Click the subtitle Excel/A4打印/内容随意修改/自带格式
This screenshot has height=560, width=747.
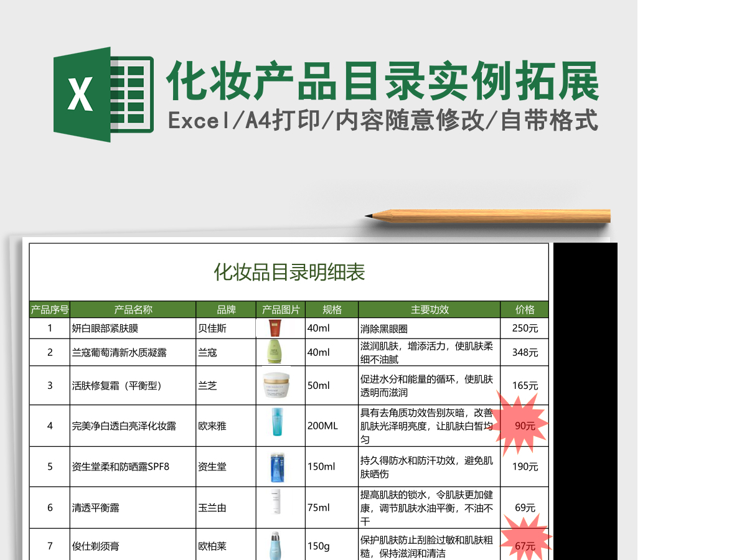click(383, 120)
